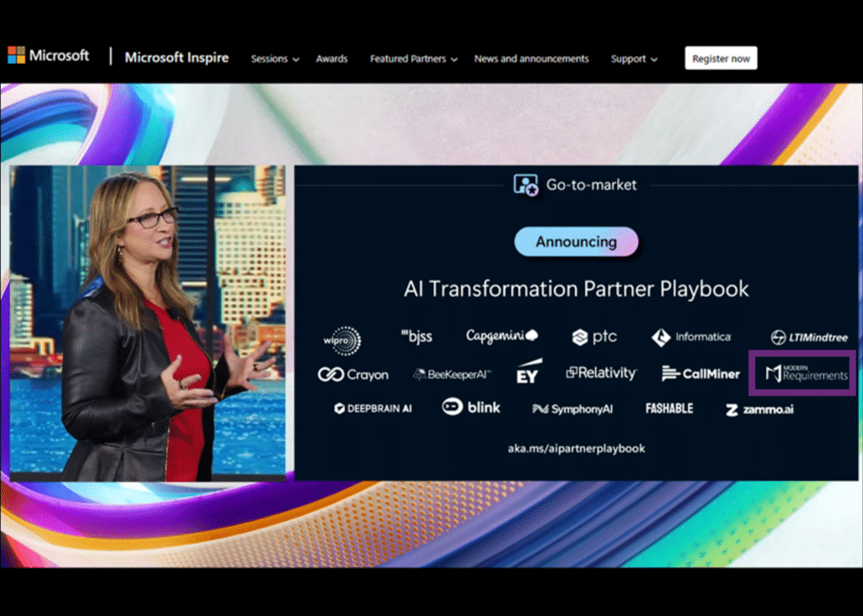Screen dimensions: 863x616
Task: Click the zammo.ai logo
Action: tap(759, 410)
